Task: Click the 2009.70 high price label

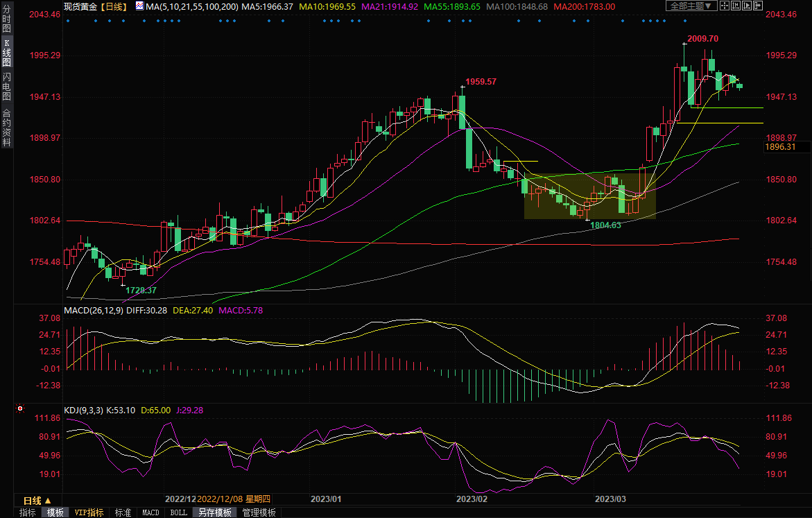Action: tap(702, 39)
